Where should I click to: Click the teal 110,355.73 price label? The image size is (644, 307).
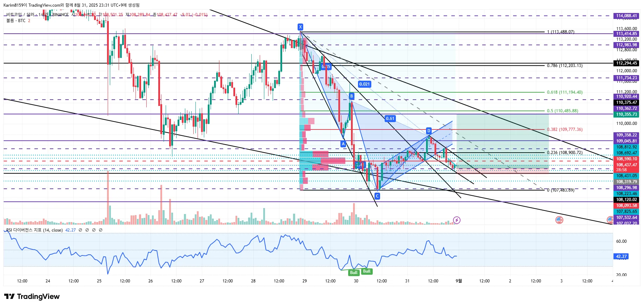click(626, 114)
